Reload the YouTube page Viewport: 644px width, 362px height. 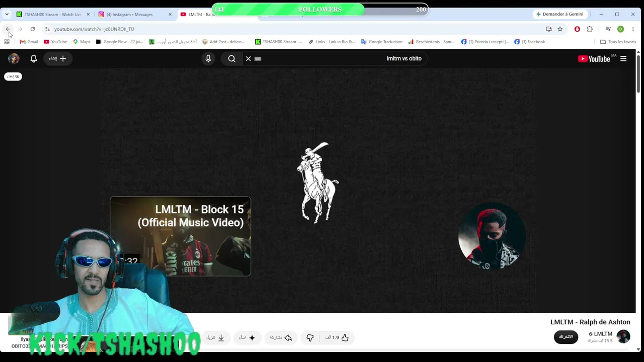[33, 29]
